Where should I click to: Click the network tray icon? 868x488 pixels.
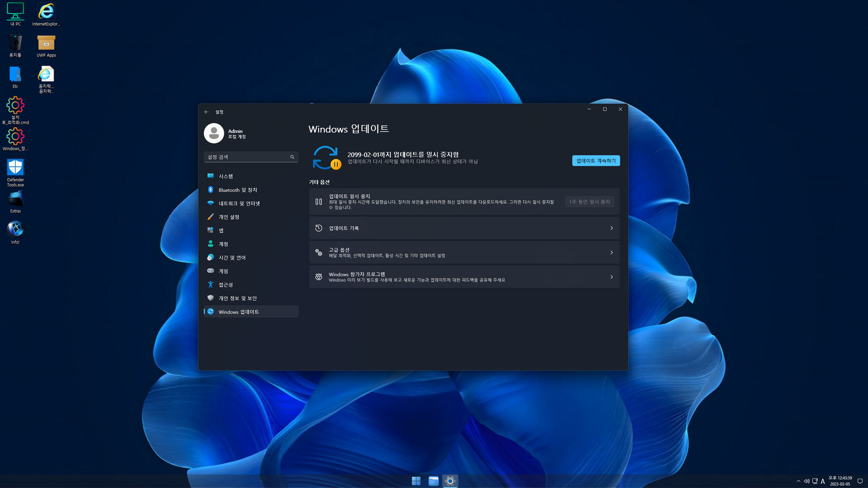[815, 481]
